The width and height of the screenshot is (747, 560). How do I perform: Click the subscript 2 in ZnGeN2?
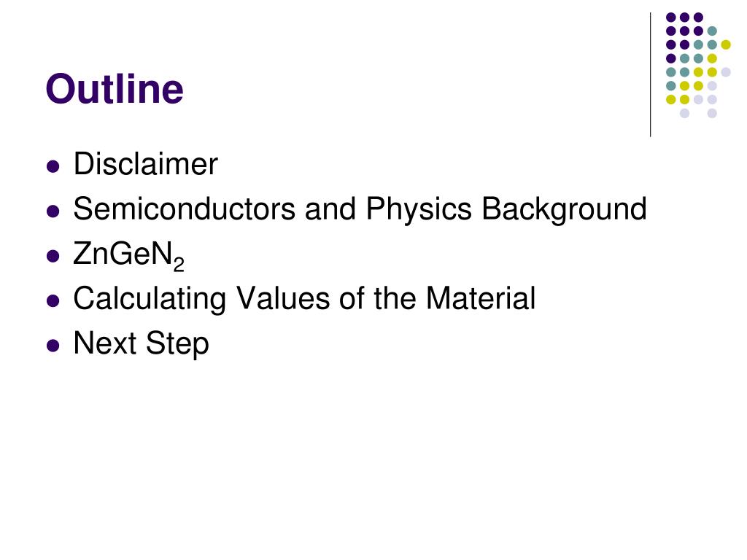point(179,265)
